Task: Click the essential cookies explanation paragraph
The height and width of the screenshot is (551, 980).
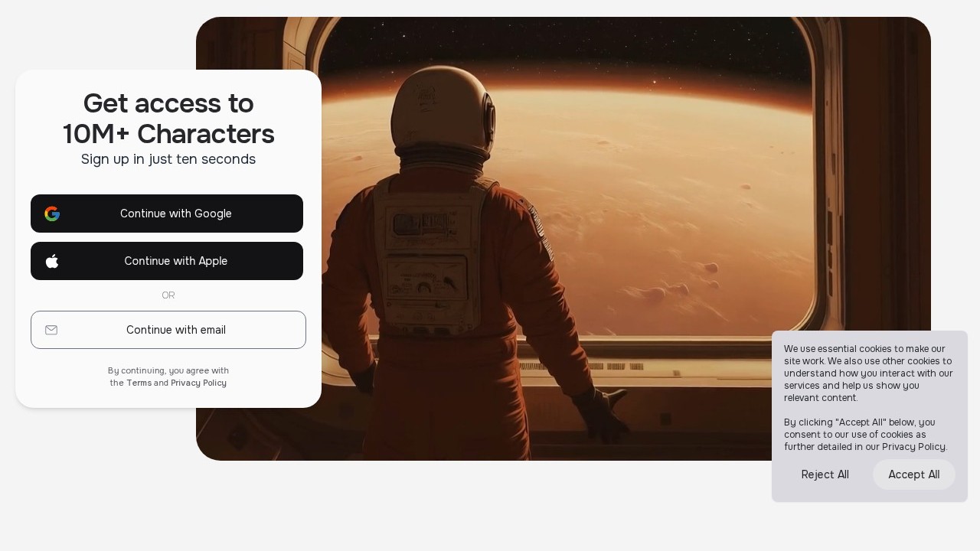Action: pyautogui.click(x=868, y=373)
